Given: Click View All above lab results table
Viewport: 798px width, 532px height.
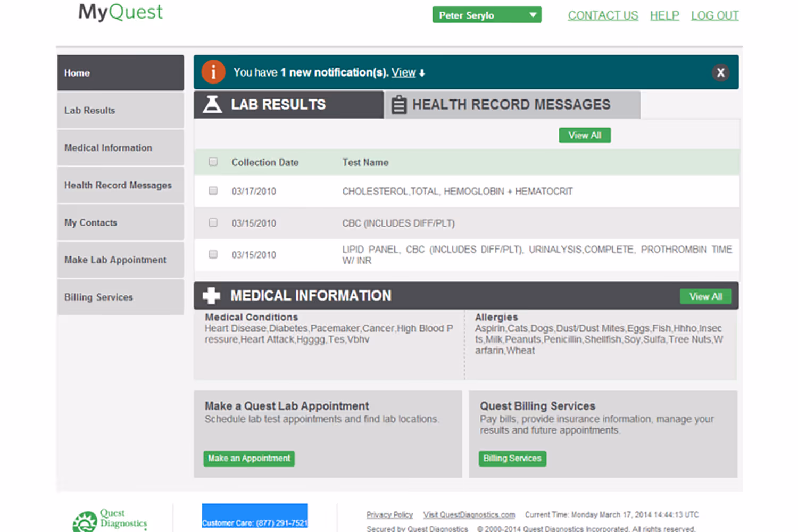Looking at the screenshot, I should pyautogui.click(x=585, y=135).
